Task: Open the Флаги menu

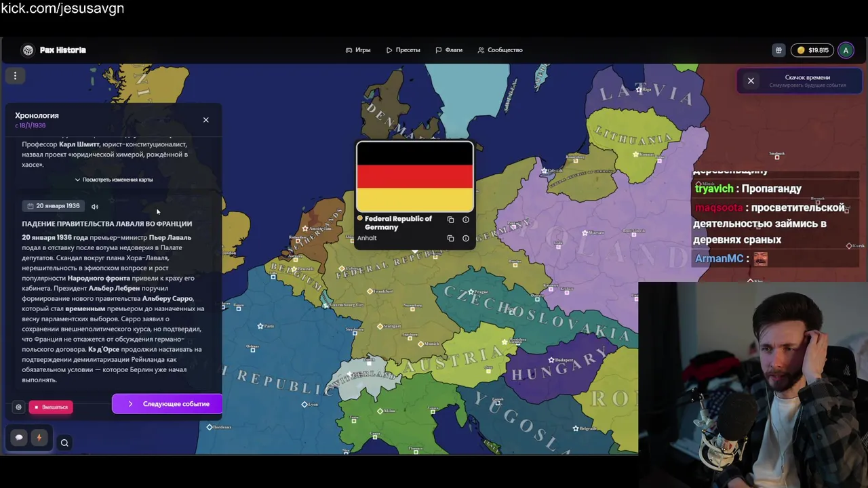Action: click(x=449, y=50)
